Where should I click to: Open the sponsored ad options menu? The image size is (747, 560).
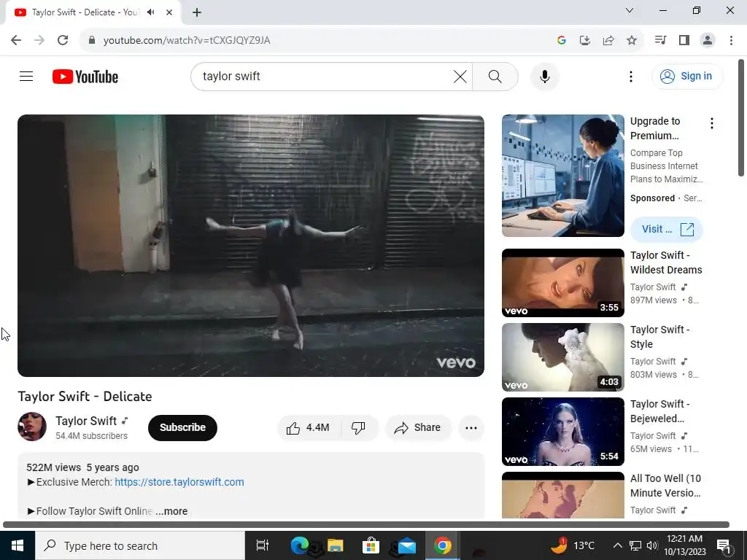pyautogui.click(x=712, y=123)
